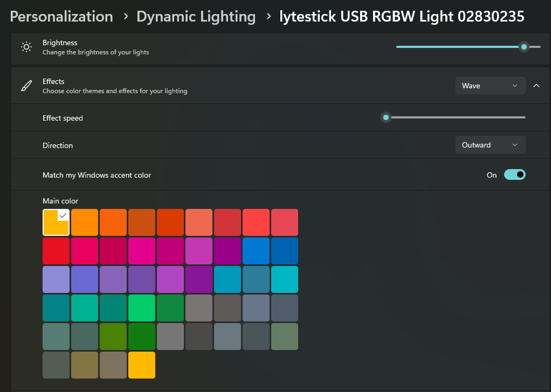The image size is (551, 392).
Task: Go back to Personalization breadcrumb
Action: click(x=61, y=17)
